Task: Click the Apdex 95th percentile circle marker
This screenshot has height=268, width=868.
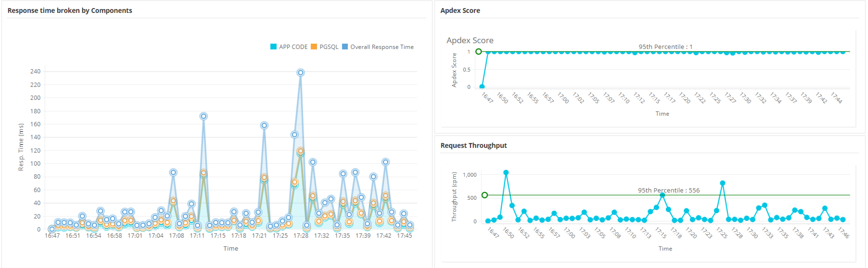Action: coord(478,51)
